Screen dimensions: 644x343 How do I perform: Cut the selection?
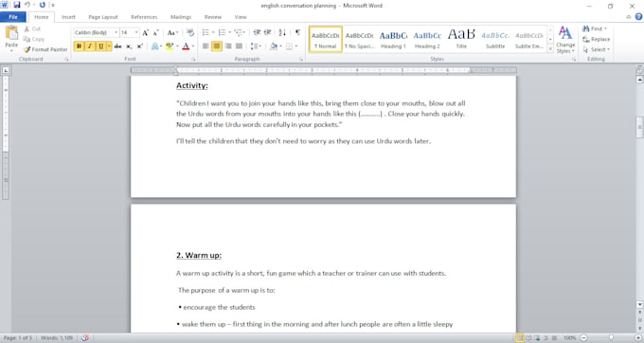(x=32, y=28)
